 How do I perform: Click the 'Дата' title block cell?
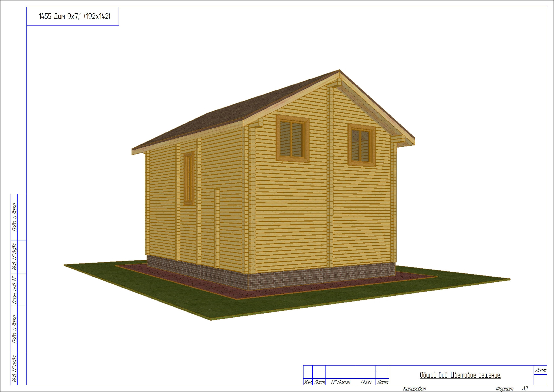pos(382,382)
